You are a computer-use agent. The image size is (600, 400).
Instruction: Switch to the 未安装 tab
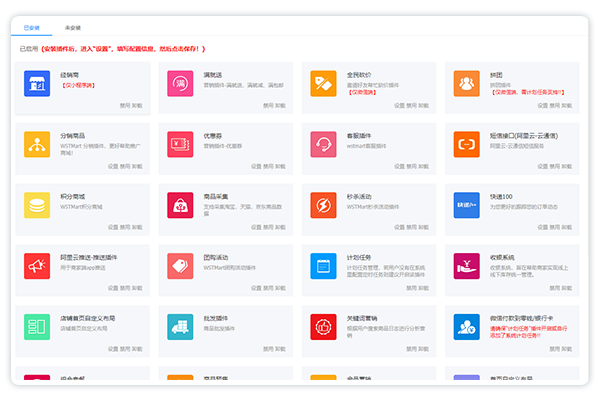tap(73, 29)
